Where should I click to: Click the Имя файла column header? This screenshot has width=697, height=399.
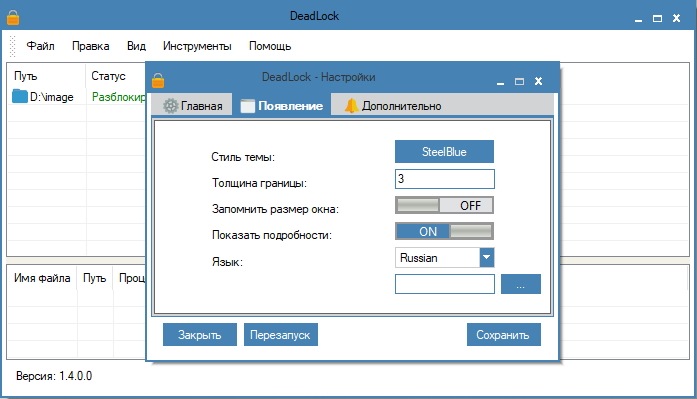click(x=42, y=278)
